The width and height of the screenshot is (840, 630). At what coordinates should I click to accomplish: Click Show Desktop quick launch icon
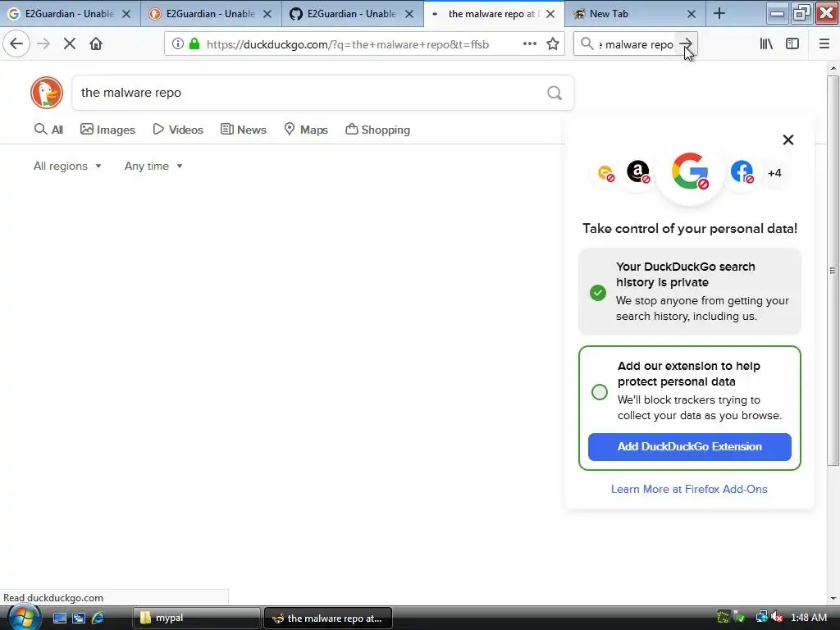(x=59, y=619)
